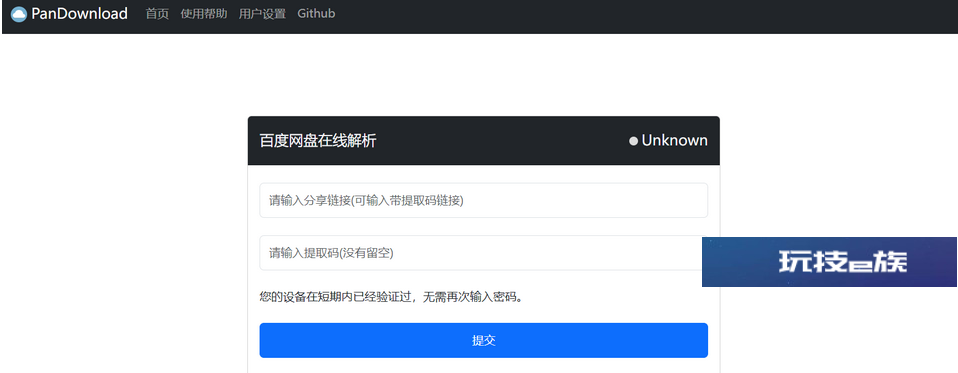Focus the 请输入分享链接 input field
This screenshot has width=958, height=373.
click(x=483, y=200)
